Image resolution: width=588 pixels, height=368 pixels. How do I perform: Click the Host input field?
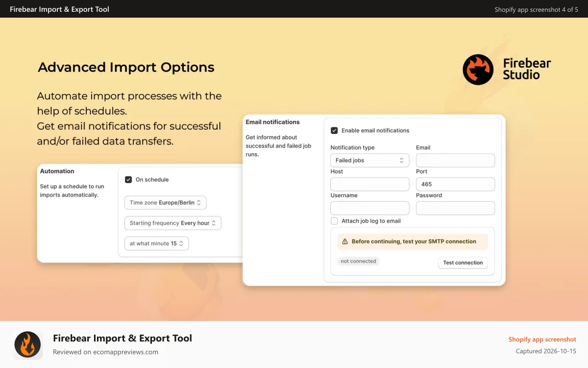(x=370, y=184)
